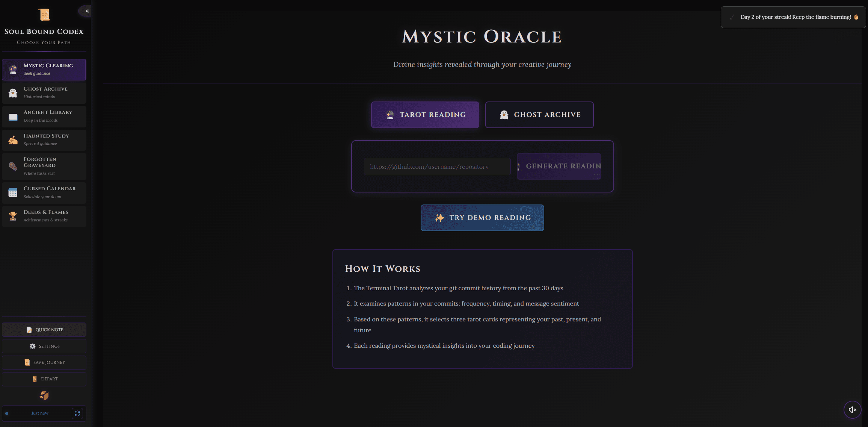Click the checkmark icon in the streak toast
Image resolution: width=868 pixels, height=427 pixels.
tap(732, 17)
